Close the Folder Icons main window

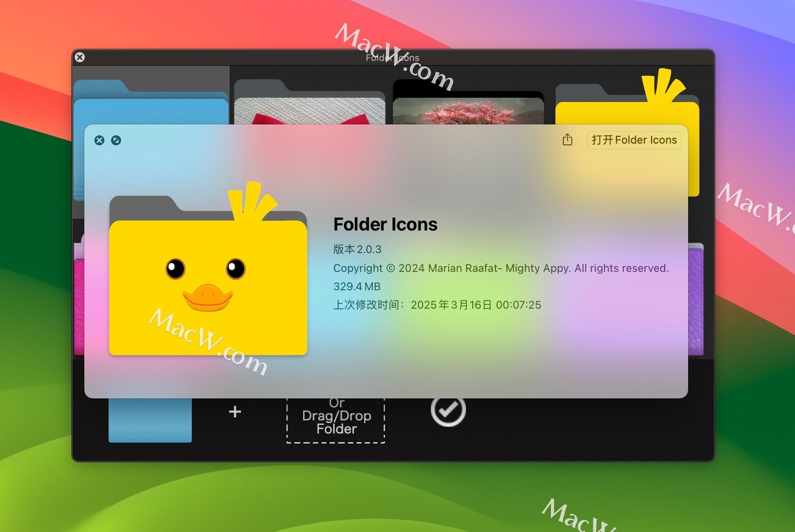[80, 57]
